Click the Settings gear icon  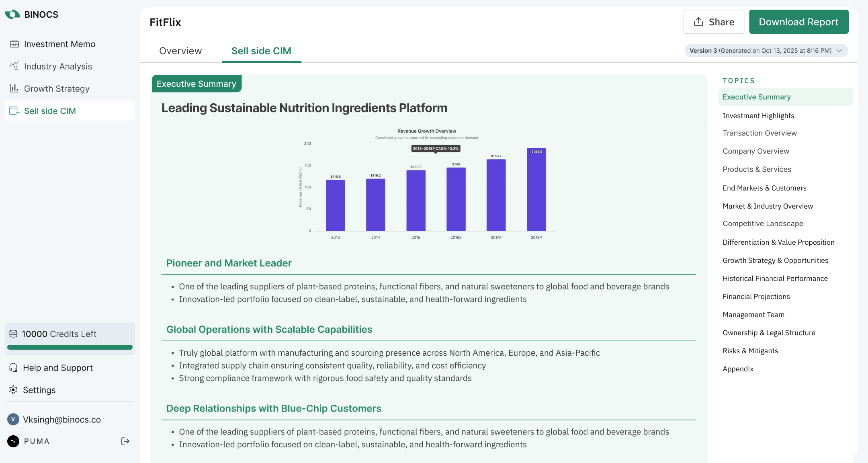click(x=13, y=390)
